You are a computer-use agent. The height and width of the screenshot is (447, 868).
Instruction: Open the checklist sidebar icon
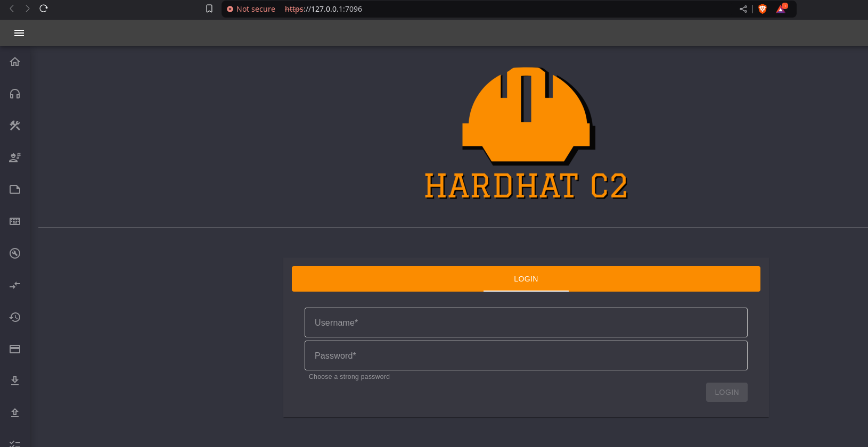[x=15, y=444]
